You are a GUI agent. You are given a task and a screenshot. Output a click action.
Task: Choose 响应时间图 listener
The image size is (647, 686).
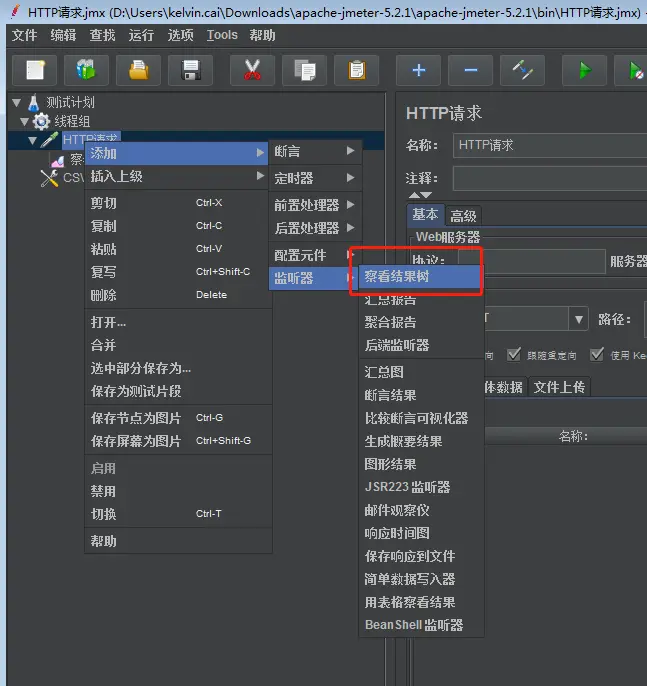(421, 533)
